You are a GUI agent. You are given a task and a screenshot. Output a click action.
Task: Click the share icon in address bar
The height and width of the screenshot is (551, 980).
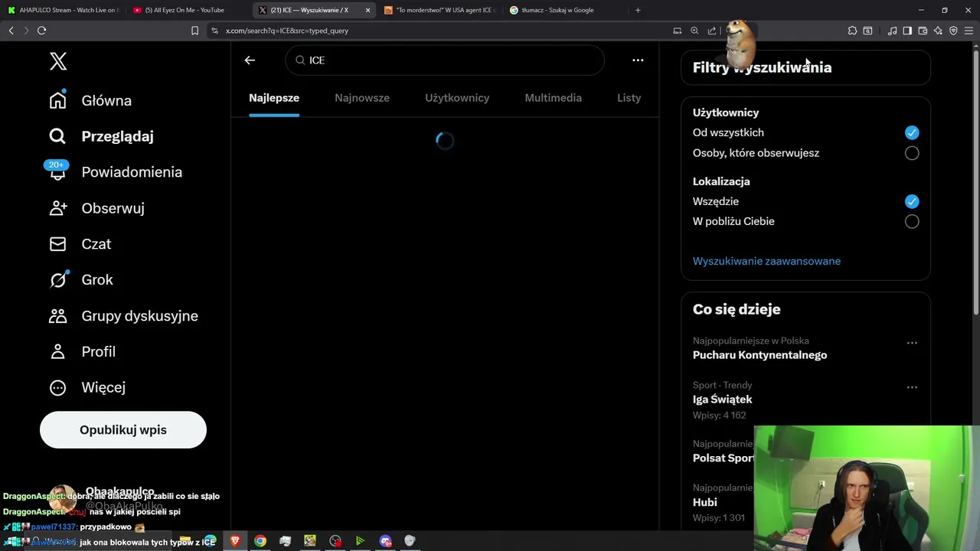[712, 31]
